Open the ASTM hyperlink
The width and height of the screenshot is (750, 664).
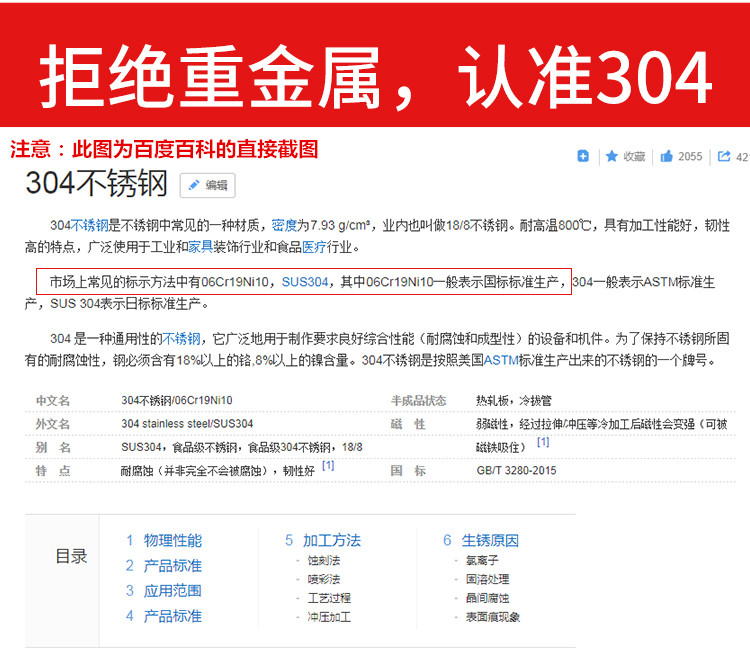501,360
